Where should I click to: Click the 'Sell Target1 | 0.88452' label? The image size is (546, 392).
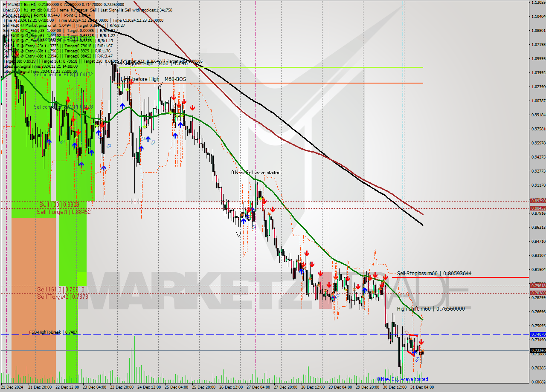pyautogui.click(x=64, y=212)
